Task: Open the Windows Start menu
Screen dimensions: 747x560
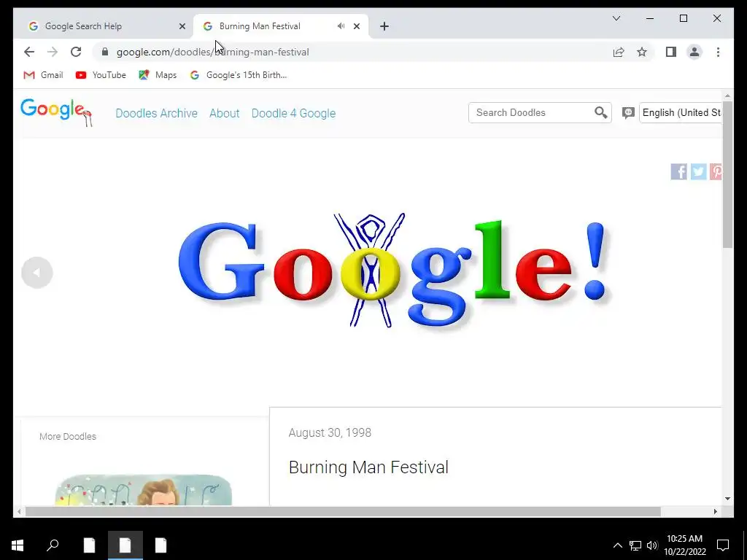Action: click(18, 545)
